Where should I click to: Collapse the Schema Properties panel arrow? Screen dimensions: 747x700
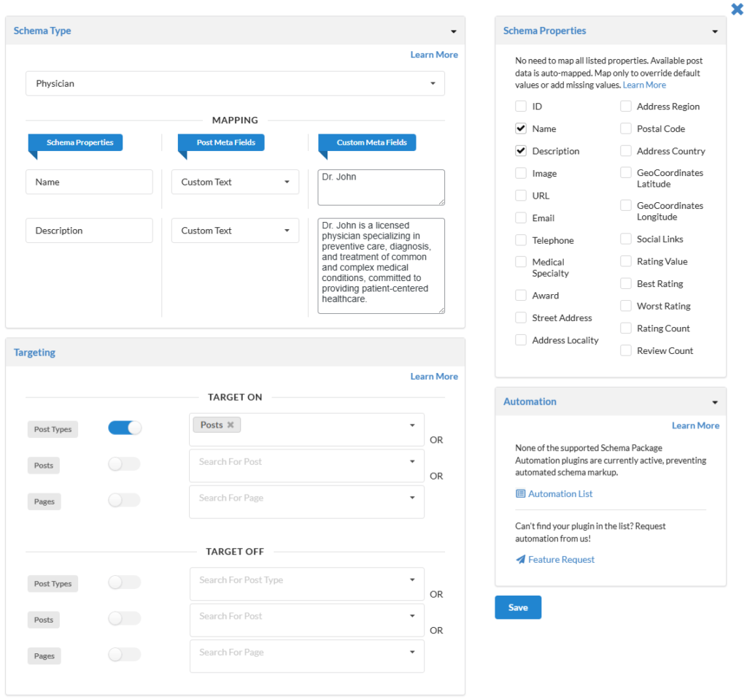tap(714, 31)
